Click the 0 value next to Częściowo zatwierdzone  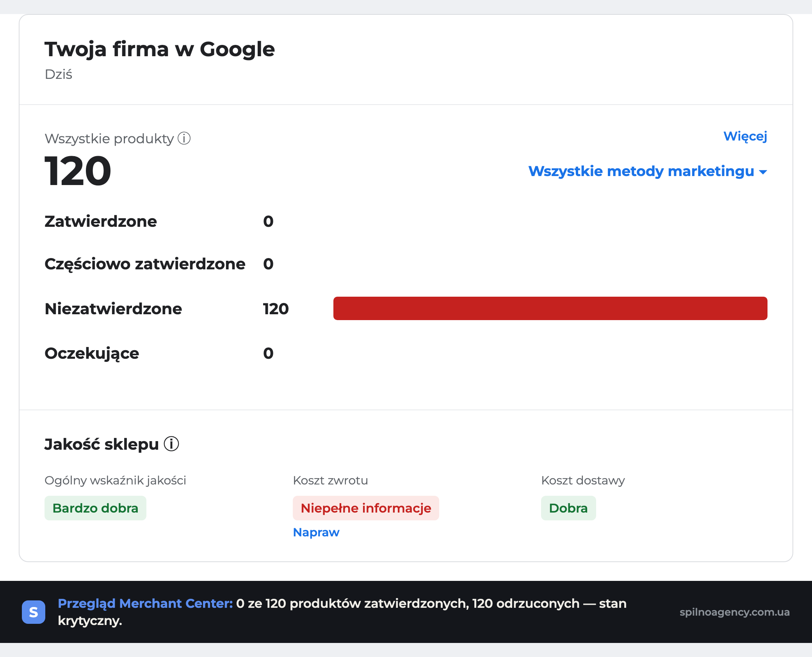[268, 264]
